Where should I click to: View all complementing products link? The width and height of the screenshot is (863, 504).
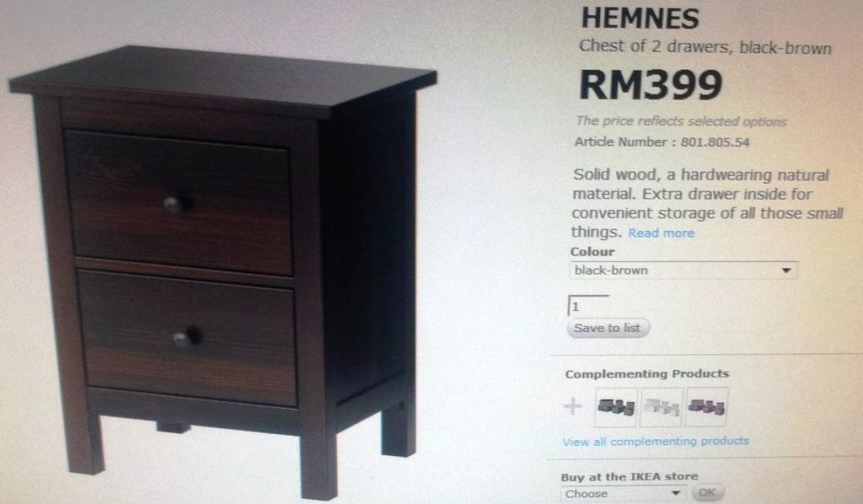(x=656, y=442)
